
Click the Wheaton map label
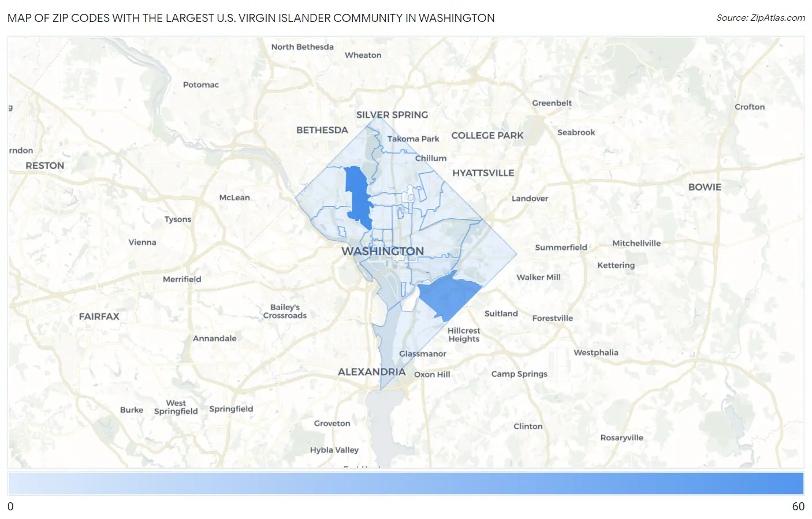tap(363, 55)
